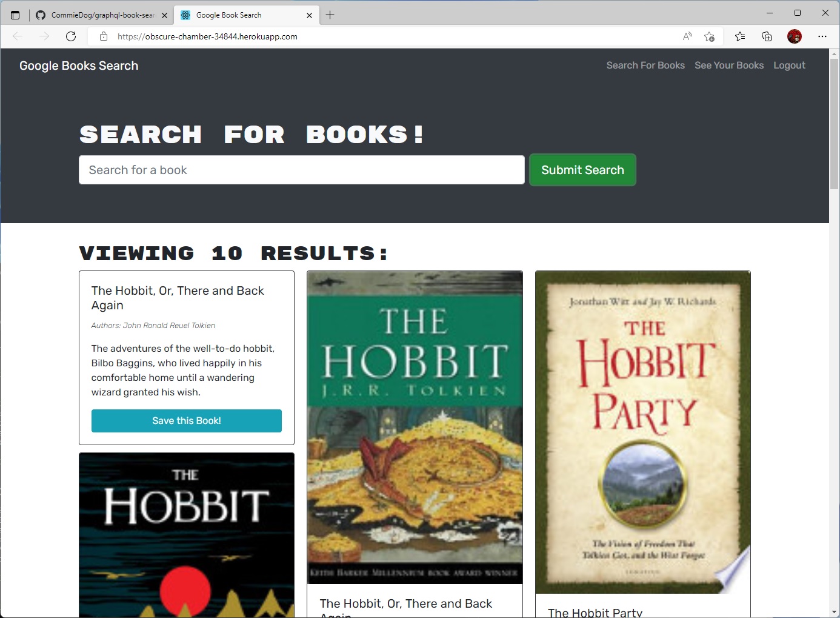The height and width of the screenshot is (618, 840).
Task: Open the browser profile avatar
Action: [794, 36]
